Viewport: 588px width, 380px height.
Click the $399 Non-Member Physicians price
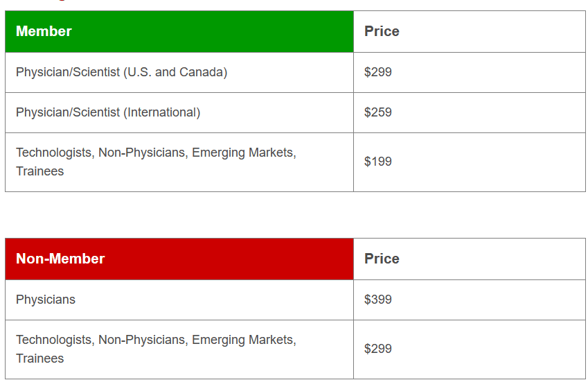(378, 300)
